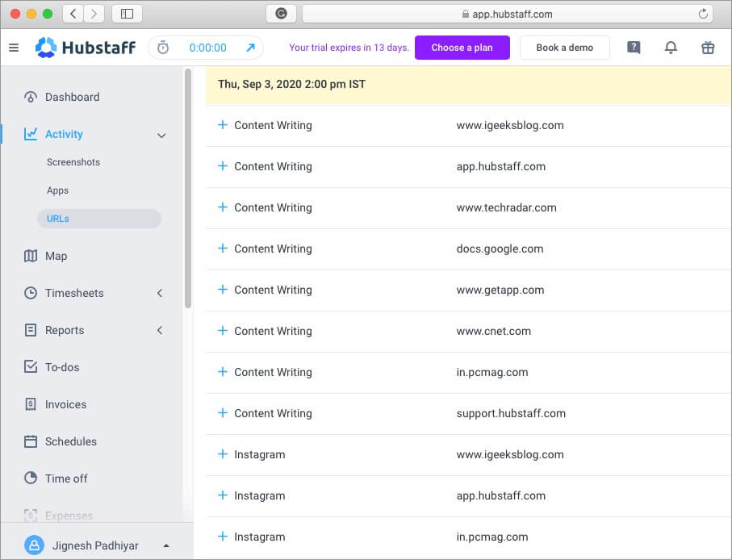Click the Safari address bar

point(508,14)
